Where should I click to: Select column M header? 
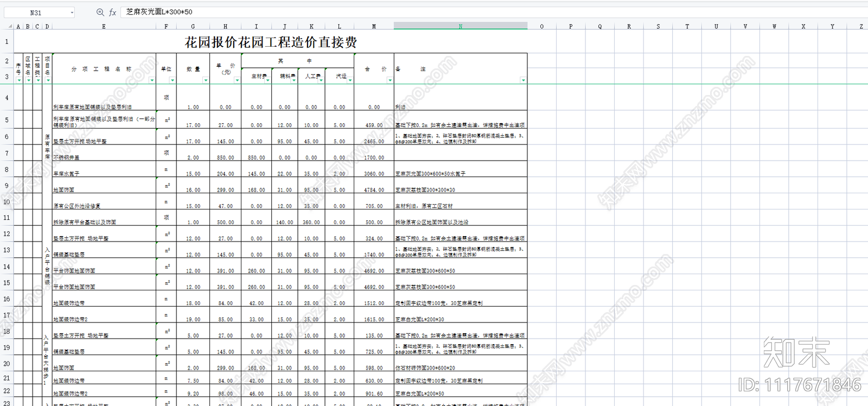point(374,26)
